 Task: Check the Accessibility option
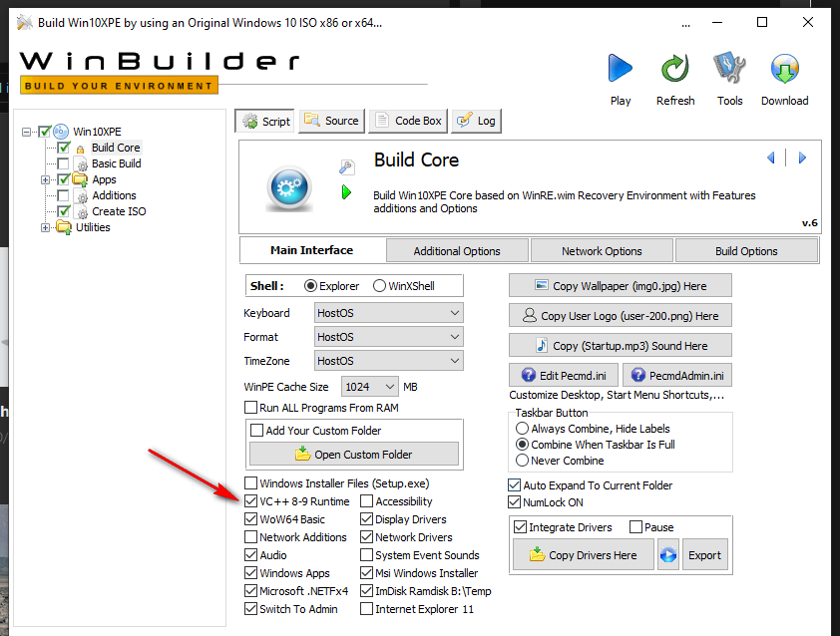coord(366,501)
